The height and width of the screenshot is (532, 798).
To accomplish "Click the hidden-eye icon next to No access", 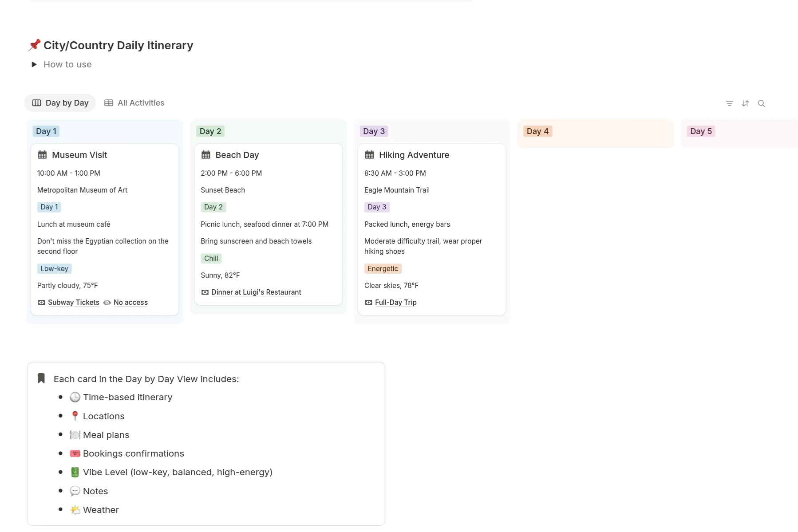I will tap(107, 303).
